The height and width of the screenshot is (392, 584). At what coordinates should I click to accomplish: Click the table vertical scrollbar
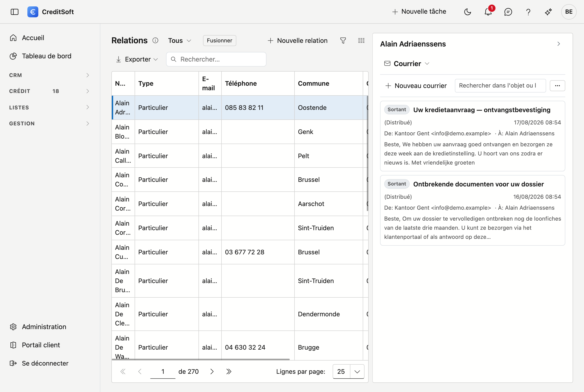click(x=367, y=153)
